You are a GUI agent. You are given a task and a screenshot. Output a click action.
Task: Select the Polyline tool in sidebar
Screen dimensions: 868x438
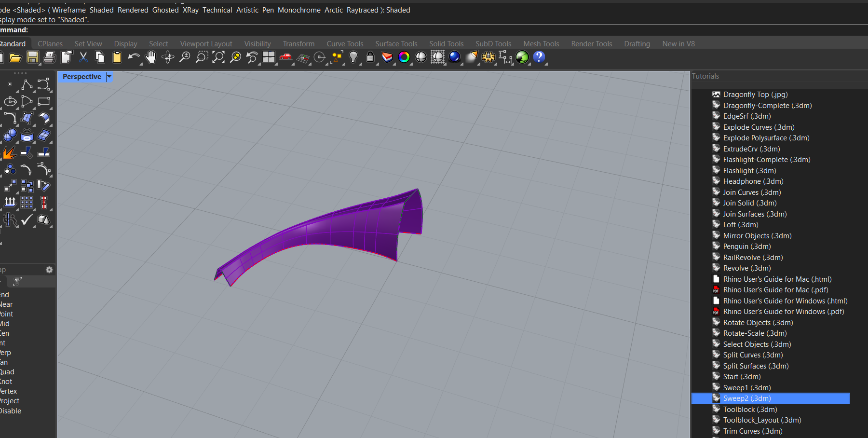click(x=27, y=85)
